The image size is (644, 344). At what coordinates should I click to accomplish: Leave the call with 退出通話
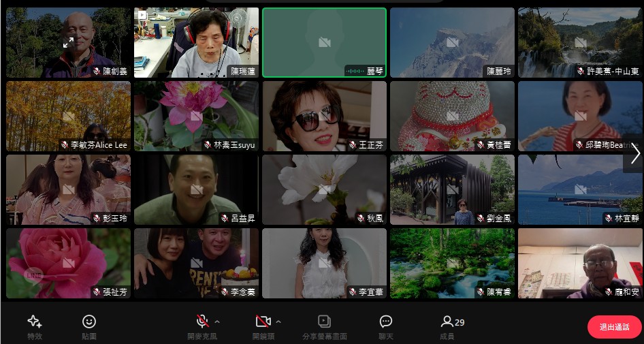click(614, 327)
